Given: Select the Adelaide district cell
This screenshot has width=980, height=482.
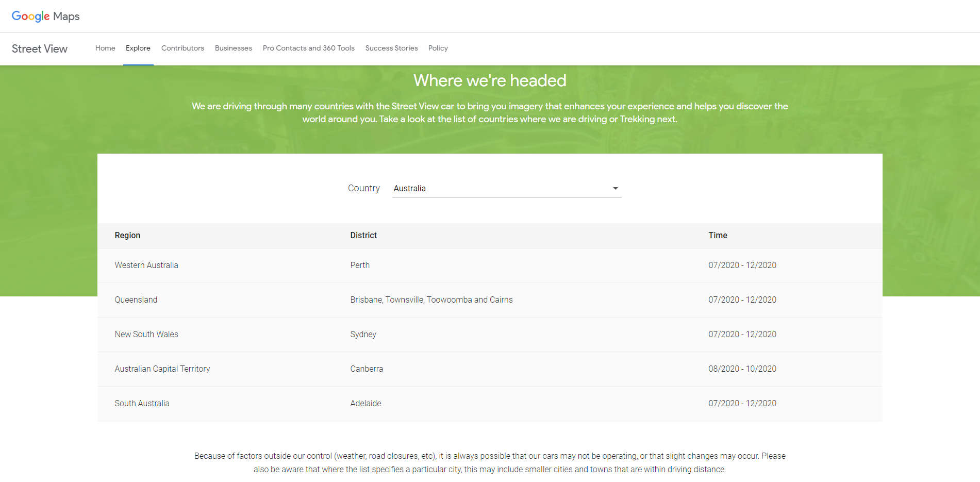Looking at the screenshot, I should 366,403.
